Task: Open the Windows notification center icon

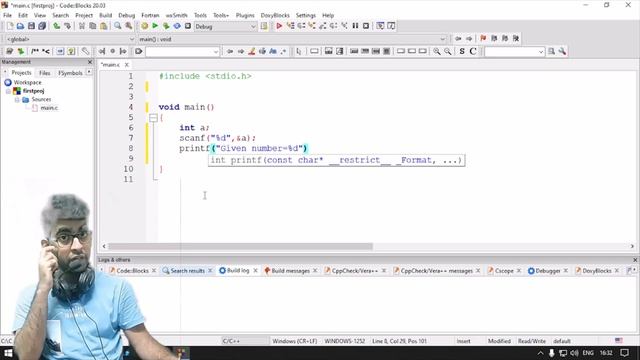Action: tap(624, 353)
